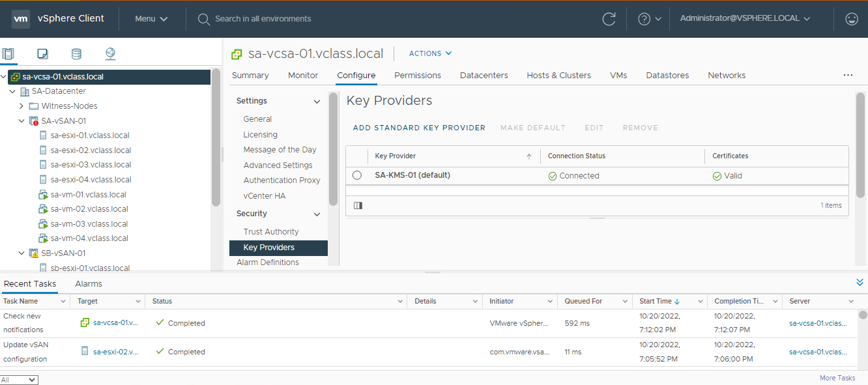
Task: Click the sa-esxi-01.vclass.local host icon
Action: coord(44,135)
